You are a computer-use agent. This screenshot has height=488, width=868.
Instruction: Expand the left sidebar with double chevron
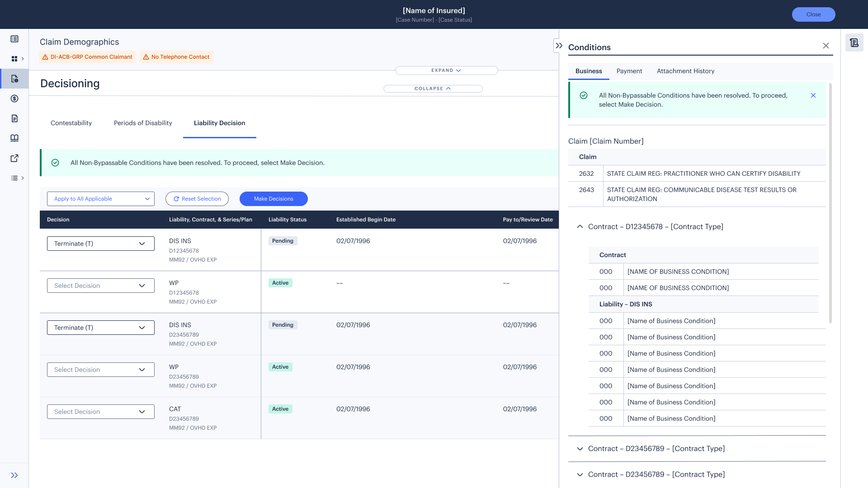[x=14, y=475]
